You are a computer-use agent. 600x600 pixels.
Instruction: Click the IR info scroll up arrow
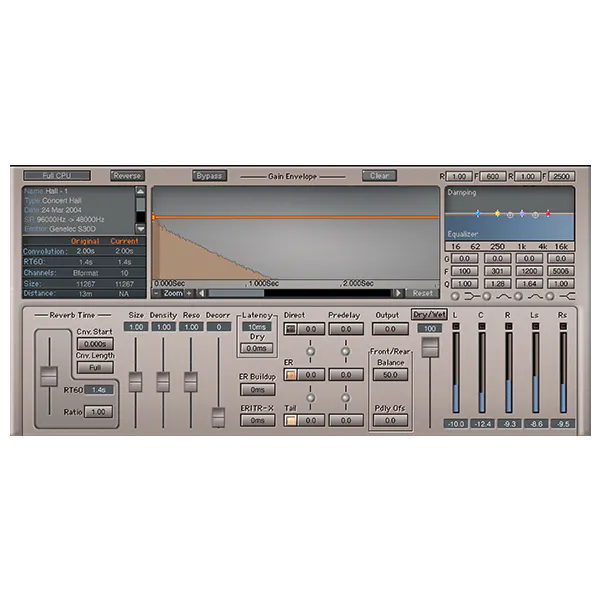pyautogui.click(x=140, y=191)
